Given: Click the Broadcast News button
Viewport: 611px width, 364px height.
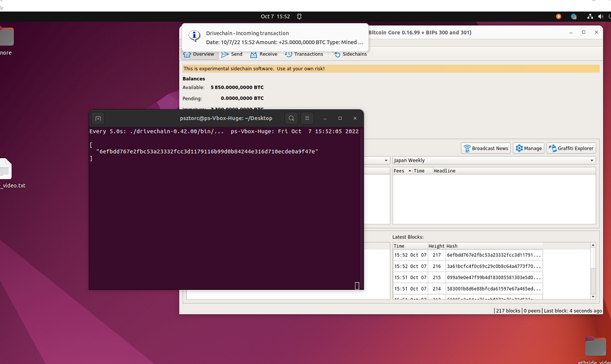Looking at the screenshot, I should pyautogui.click(x=486, y=148).
